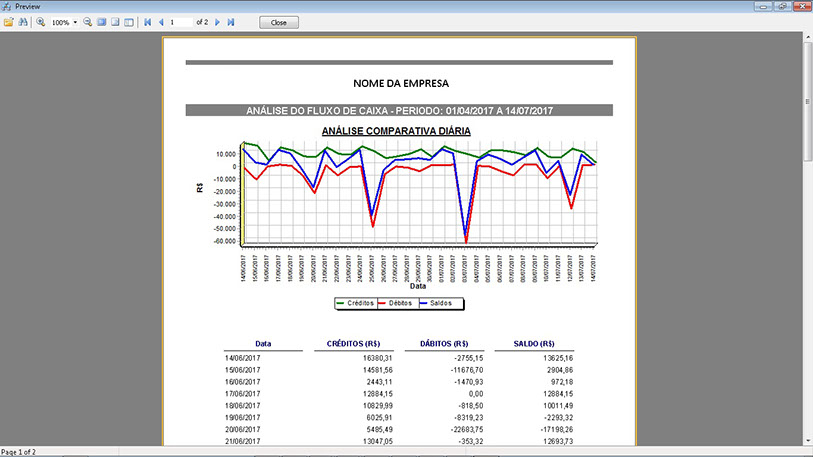Jump to the first page
The image size is (813, 457).
[148, 21]
